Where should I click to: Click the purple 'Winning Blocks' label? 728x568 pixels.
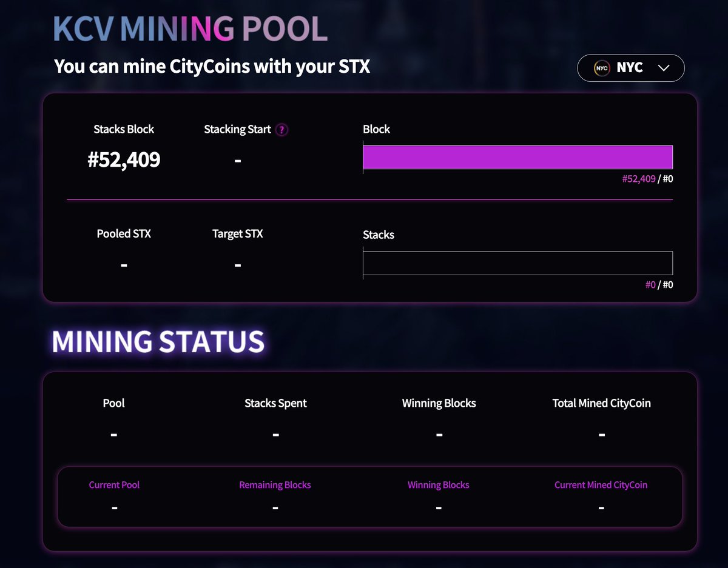pos(438,485)
